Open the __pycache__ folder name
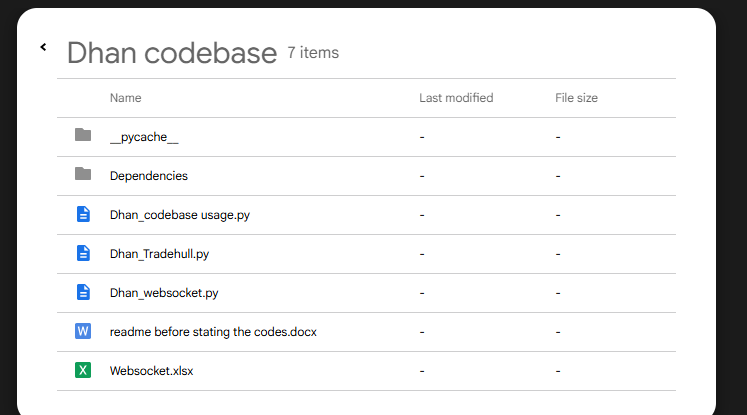 144,137
